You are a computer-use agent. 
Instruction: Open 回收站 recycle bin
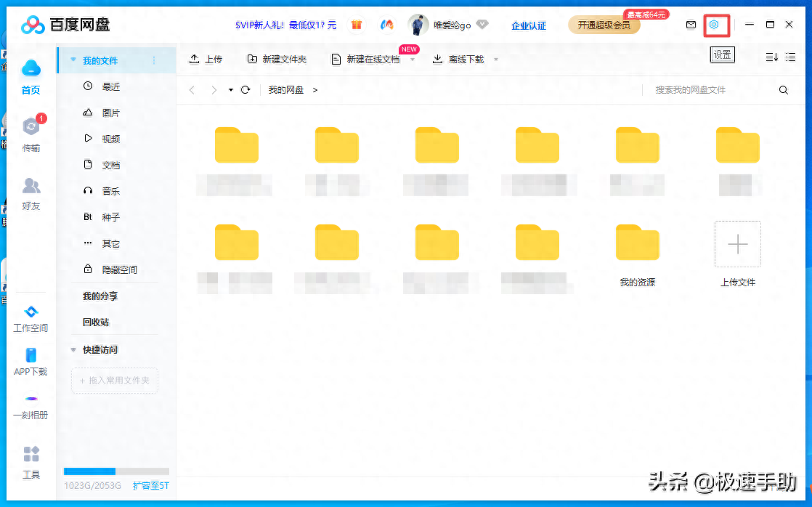click(96, 322)
